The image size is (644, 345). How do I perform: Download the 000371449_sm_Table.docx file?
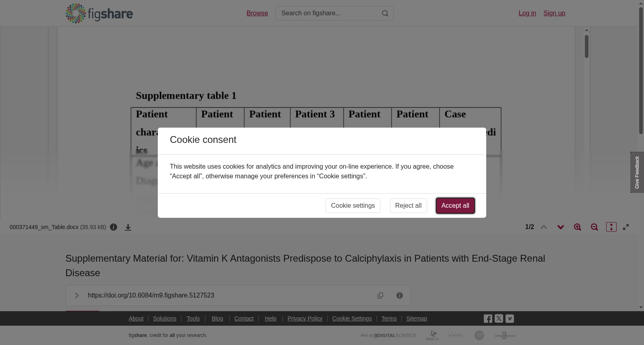(x=128, y=227)
